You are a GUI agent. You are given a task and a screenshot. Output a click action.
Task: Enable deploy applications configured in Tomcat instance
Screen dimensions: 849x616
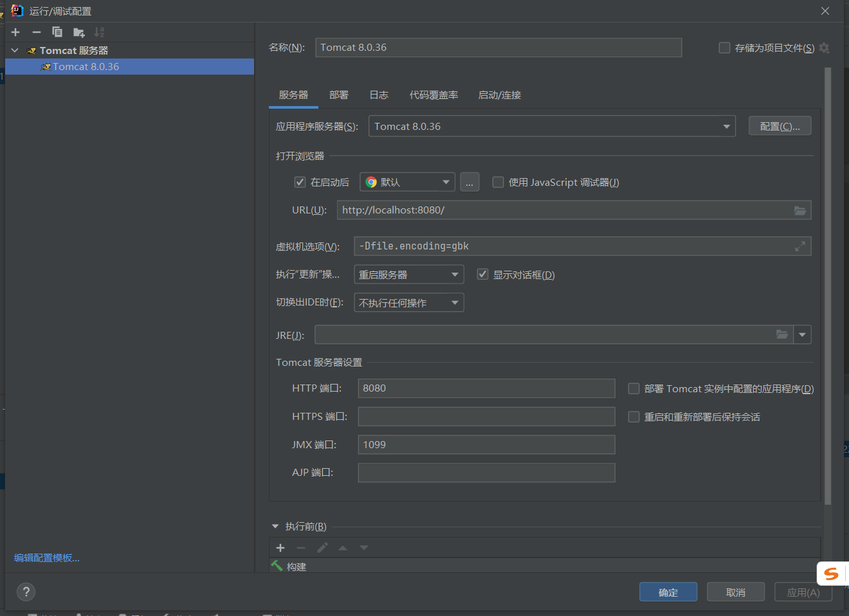pyautogui.click(x=634, y=388)
